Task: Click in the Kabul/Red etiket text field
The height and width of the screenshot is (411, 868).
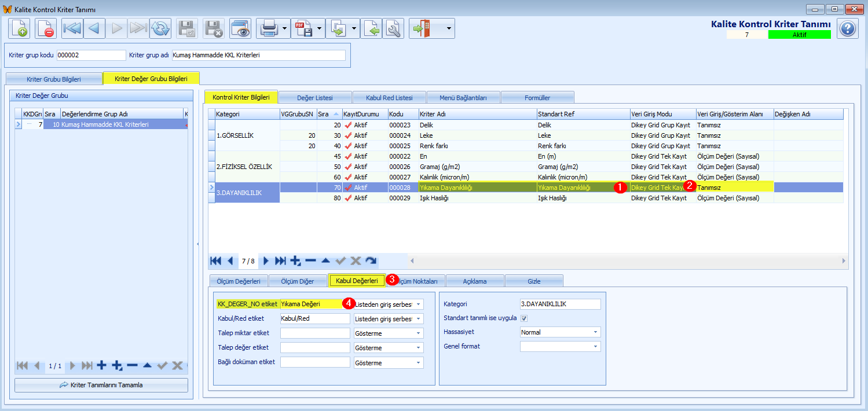Action: 315,318
